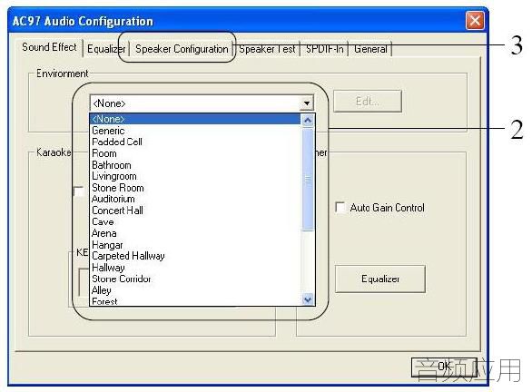Choose the Cave environment

(x=195, y=221)
